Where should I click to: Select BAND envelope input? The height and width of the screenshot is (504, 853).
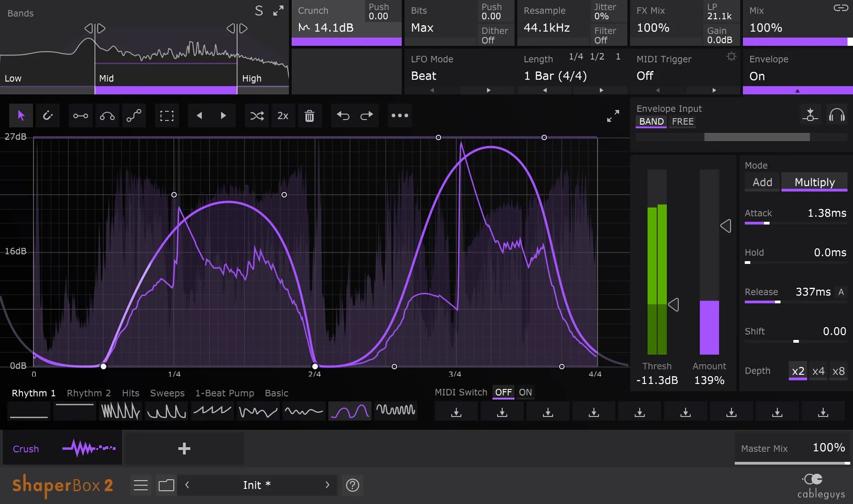pyautogui.click(x=651, y=121)
